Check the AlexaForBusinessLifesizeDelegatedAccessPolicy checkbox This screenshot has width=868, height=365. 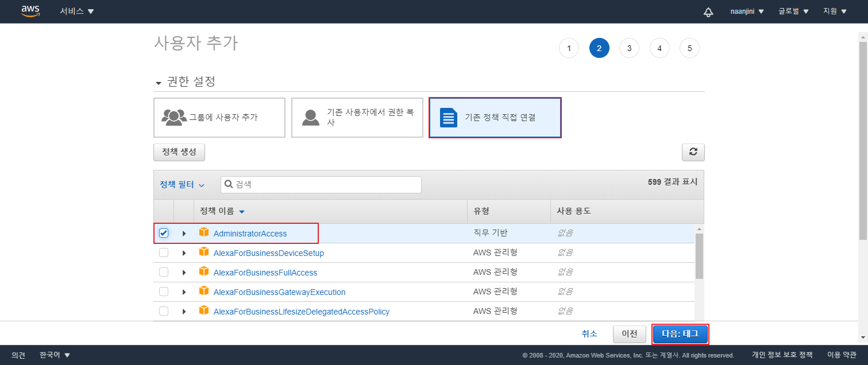(164, 311)
